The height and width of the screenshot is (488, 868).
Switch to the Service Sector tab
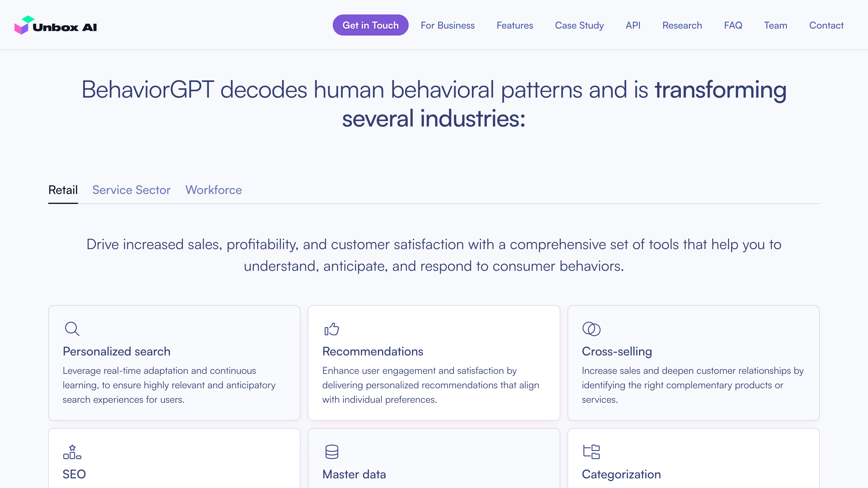tap(131, 190)
